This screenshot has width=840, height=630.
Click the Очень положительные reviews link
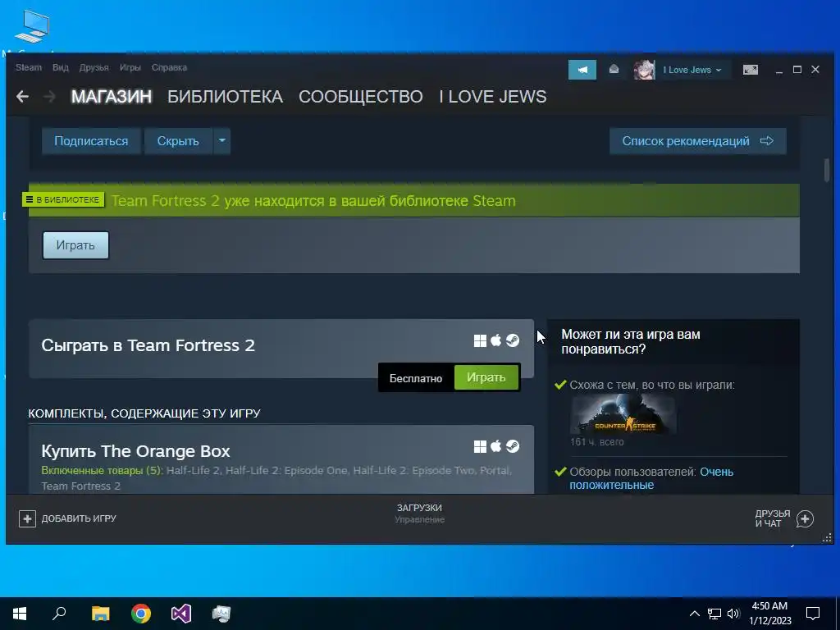click(651, 478)
